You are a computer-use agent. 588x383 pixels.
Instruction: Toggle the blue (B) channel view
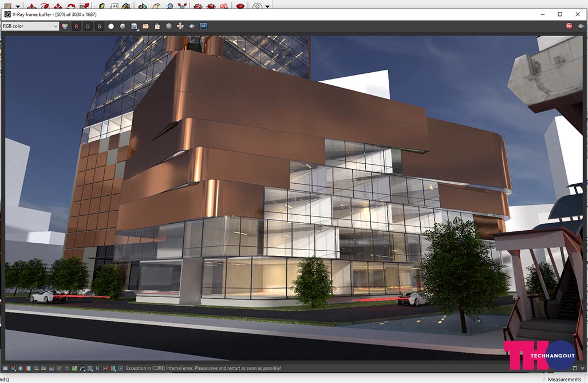100,26
